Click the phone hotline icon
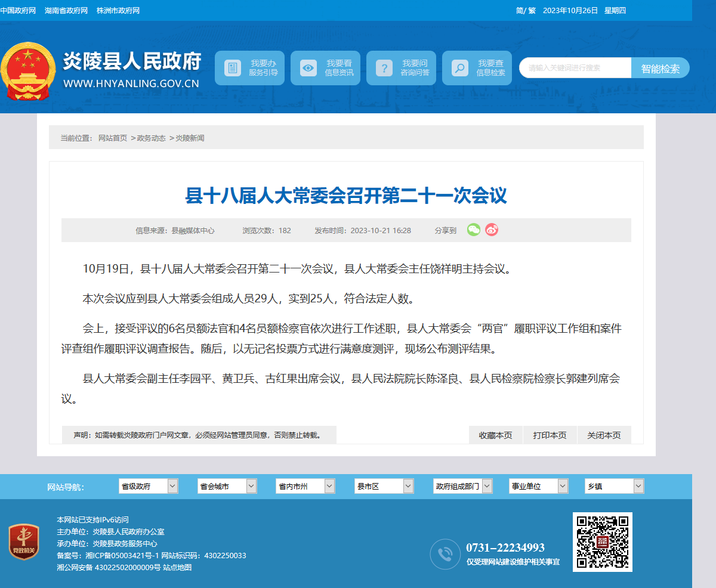 [445, 555]
